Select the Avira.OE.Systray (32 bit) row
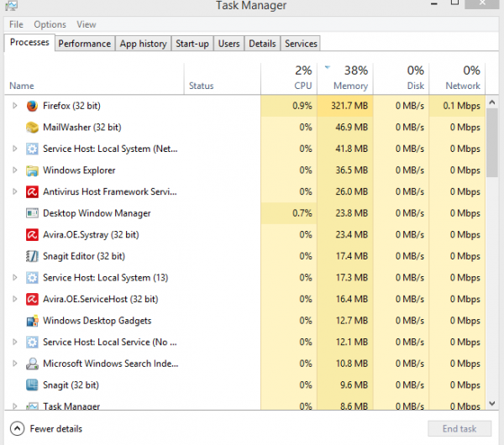 click(244, 234)
